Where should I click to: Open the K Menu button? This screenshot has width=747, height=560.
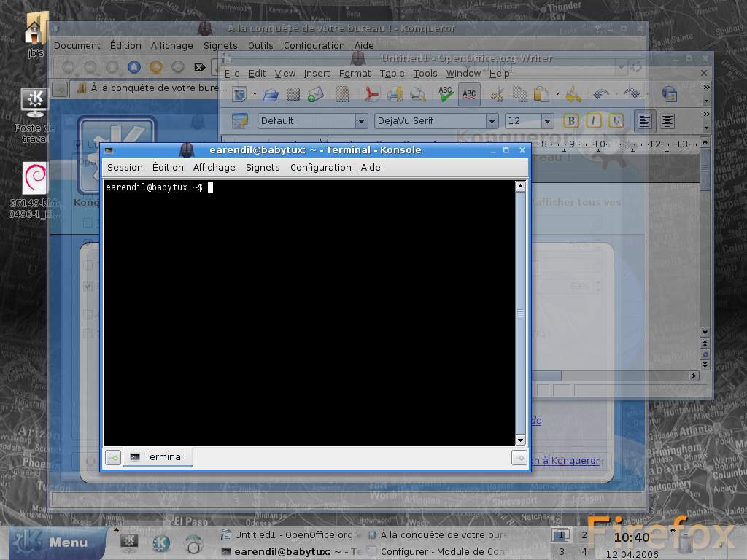click(57, 542)
